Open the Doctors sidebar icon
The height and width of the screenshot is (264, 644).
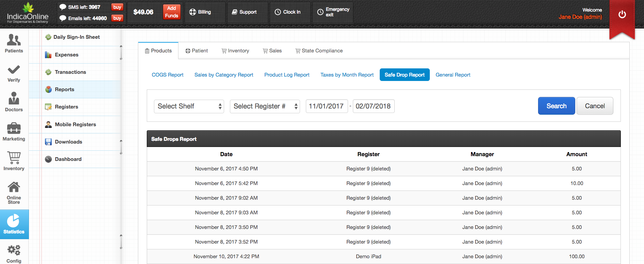pos(14,99)
